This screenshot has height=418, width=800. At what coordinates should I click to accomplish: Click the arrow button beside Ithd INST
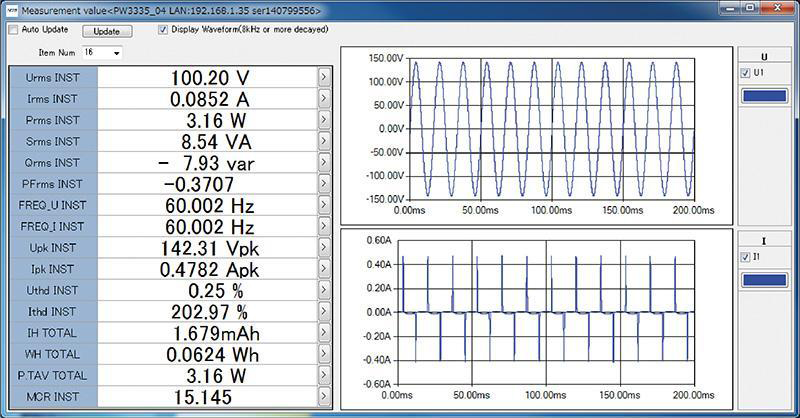click(324, 312)
